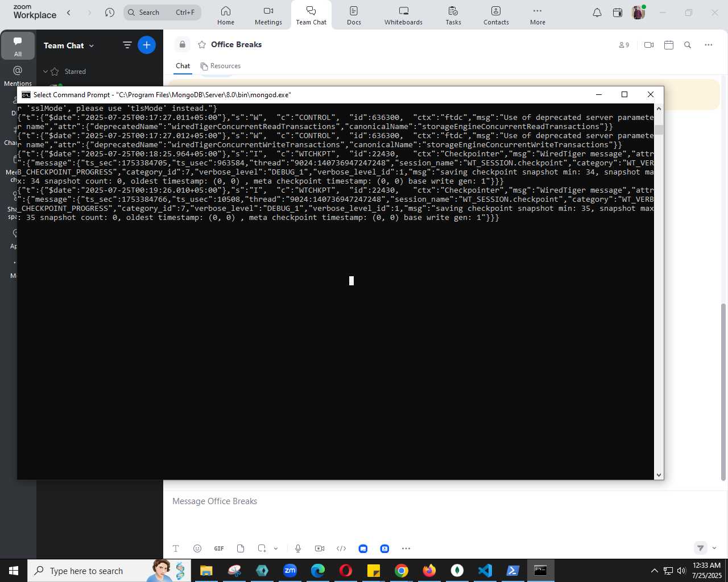Click the screenshot capture icon
This screenshot has height=582, width=728.
tap(262, 548)
